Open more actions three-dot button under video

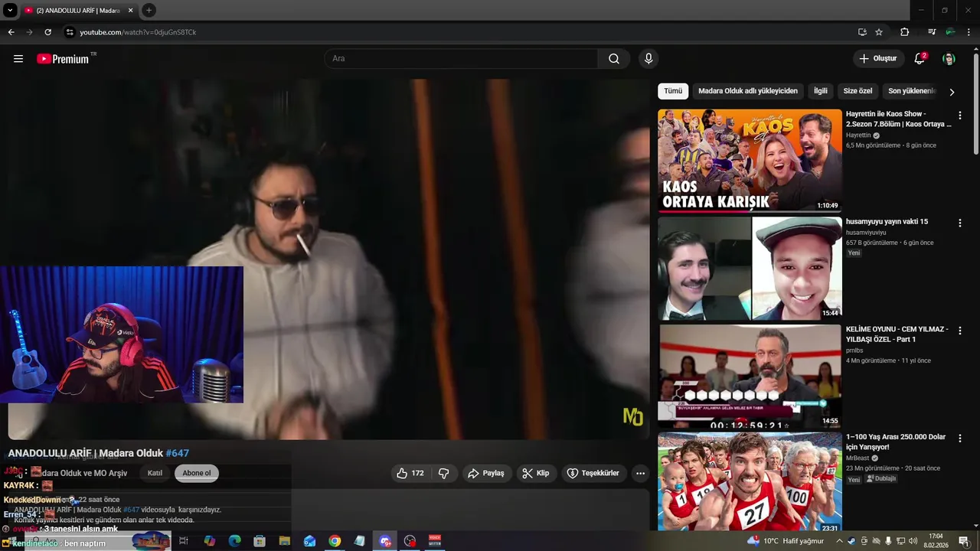pos(641,473)
